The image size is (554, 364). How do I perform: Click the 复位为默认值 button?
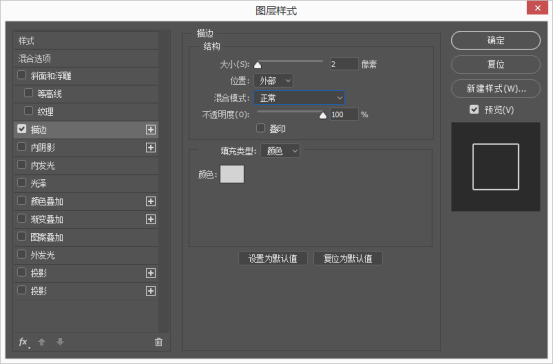click(348, 258)
